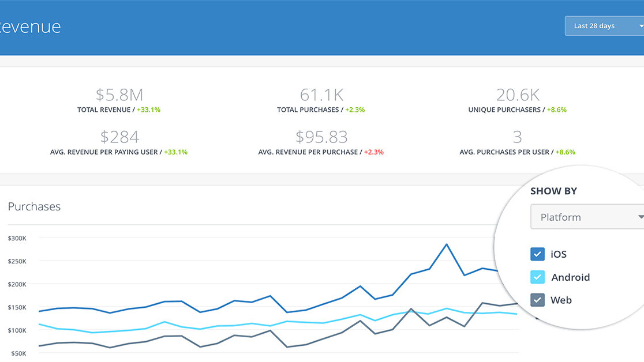Click the Revenue page heading
The image size is (644, 362).
tap(30, 27)
